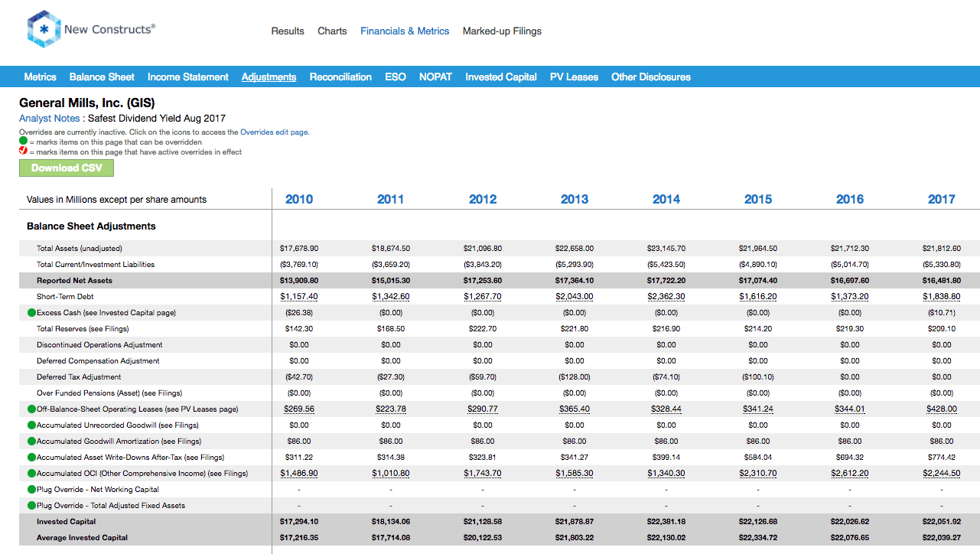Click the 2013 column header
980x554 pixels.
(575, 199)
